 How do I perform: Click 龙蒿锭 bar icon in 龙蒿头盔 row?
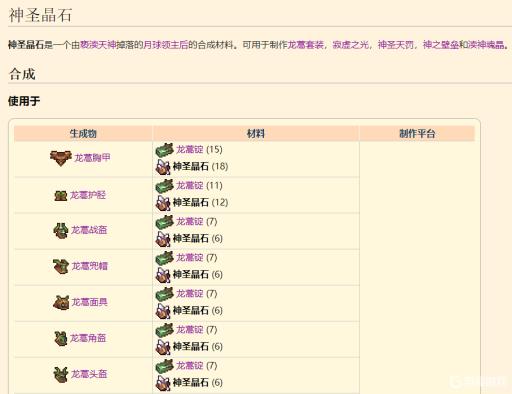(x=165, y=366)
